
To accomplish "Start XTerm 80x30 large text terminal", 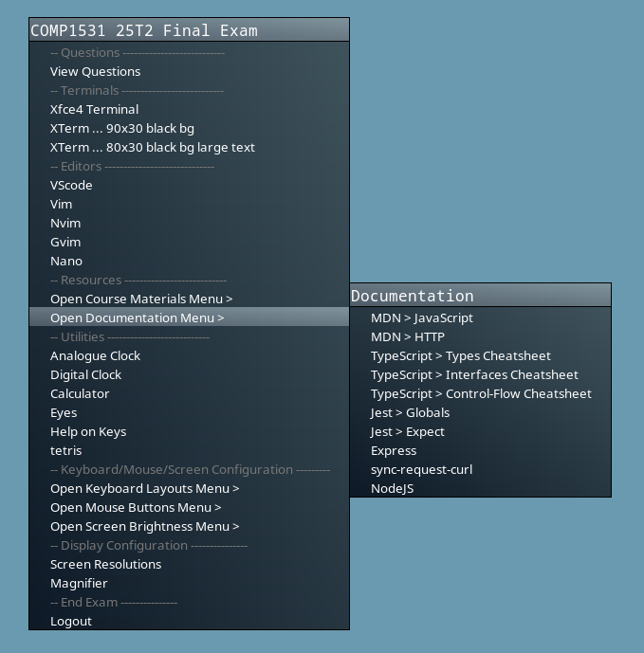I will [152, 148].
